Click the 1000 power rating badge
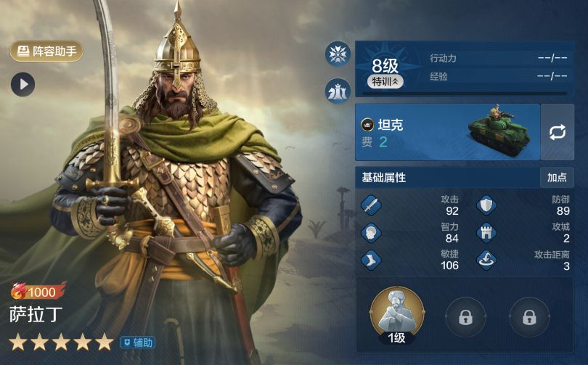Image resolution: width=588 pixels, height=365 pixels. (38, 291)
